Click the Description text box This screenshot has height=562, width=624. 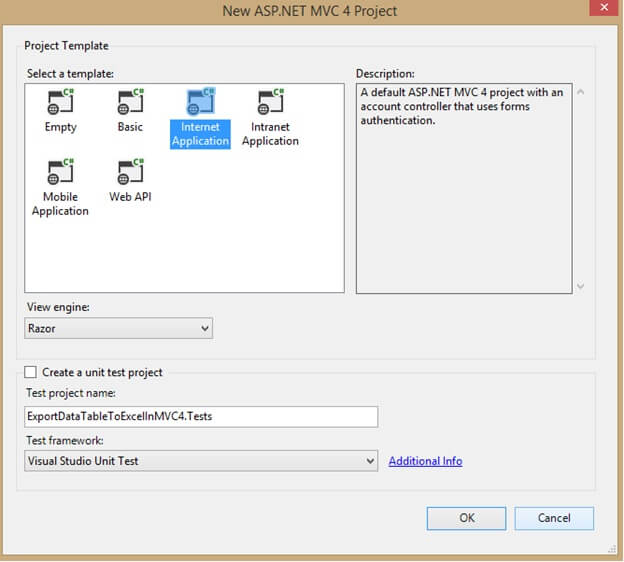pos(464,188)
